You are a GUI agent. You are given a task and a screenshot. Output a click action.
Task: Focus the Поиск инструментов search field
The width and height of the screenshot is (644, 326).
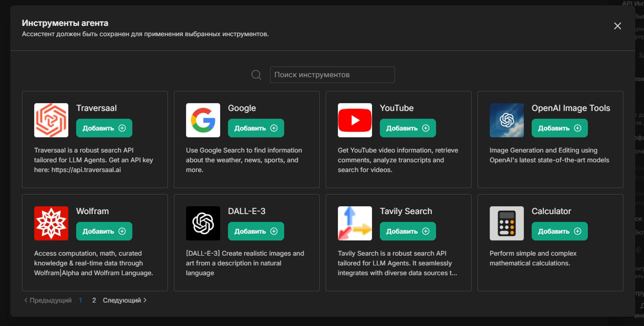332,75
